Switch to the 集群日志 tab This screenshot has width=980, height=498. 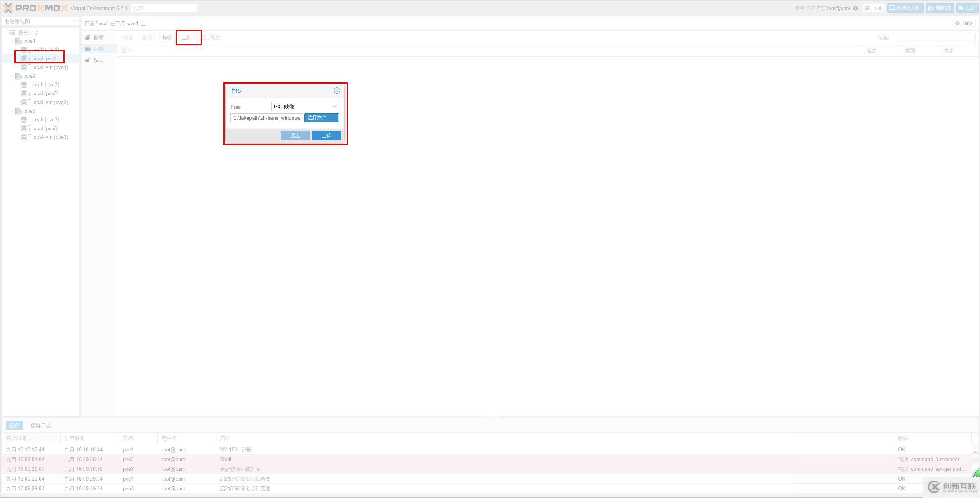tap(41, 425)
